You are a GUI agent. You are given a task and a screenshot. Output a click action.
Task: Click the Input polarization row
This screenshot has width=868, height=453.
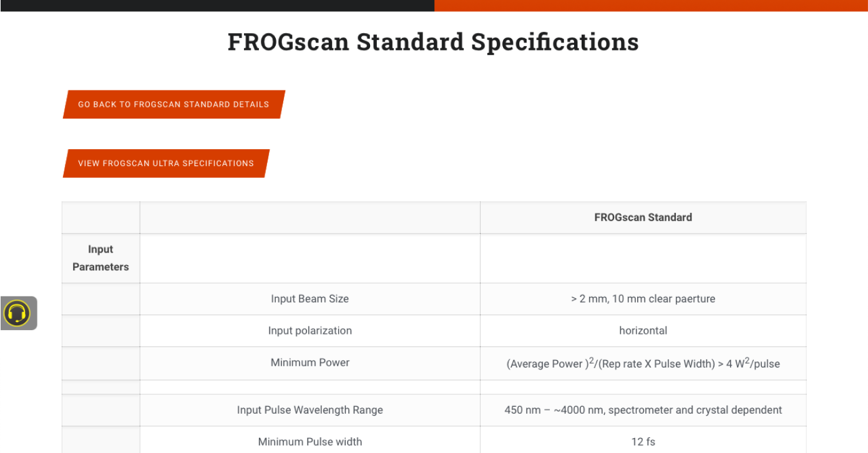tap(310, 330)
